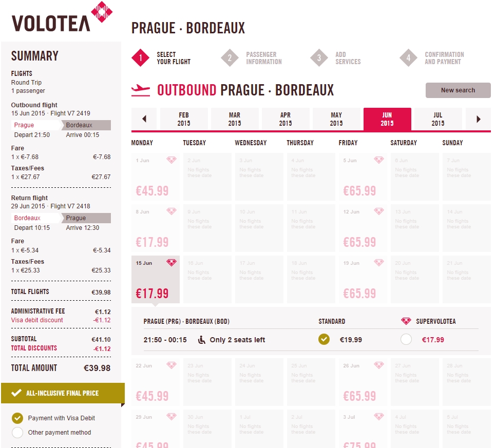Show later months with right arrow
Screen dimensions: 495x448
pyautogui.click(x=478, y=119)
